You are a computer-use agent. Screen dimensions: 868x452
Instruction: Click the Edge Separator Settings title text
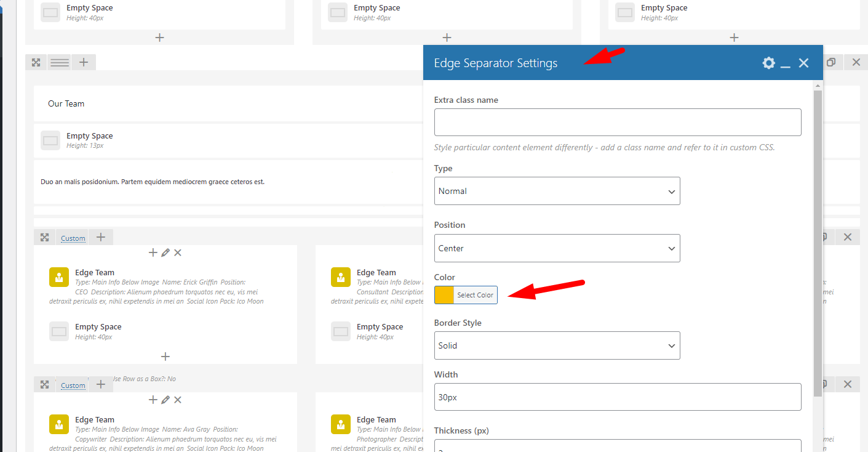point(496,63)
